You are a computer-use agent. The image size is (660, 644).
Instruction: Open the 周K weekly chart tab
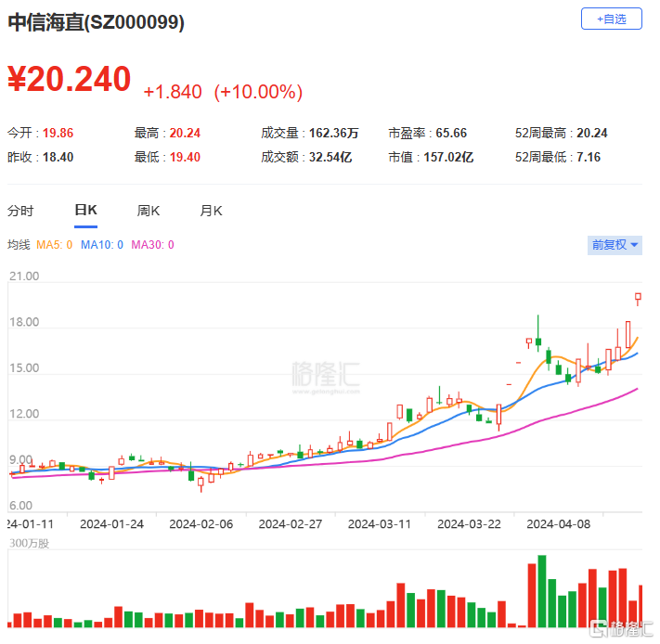pyautogui.click(x=149, y=211)
